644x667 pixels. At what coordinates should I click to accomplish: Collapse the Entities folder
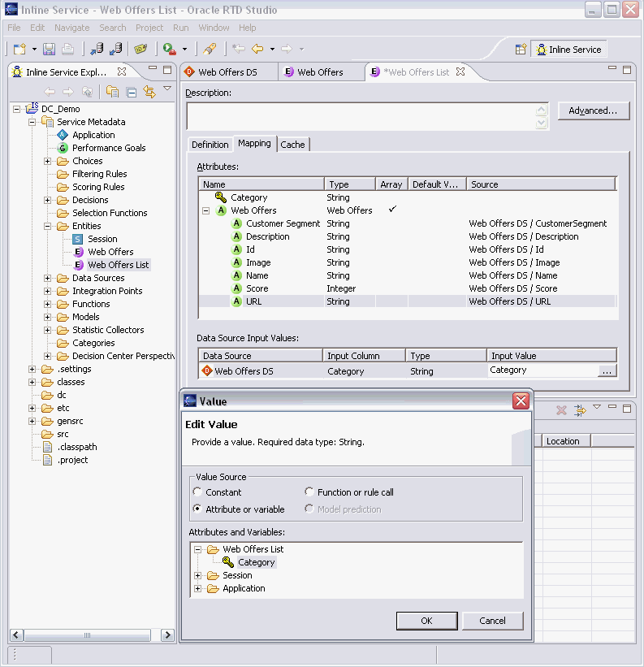pyautogui.click(x=48, y=227)
